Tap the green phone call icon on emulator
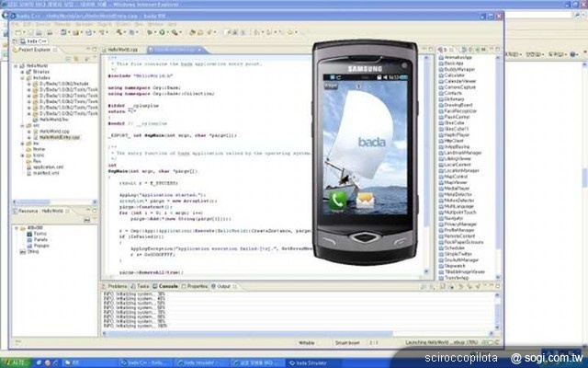588x368 pixels. click(x=337, y=198)
